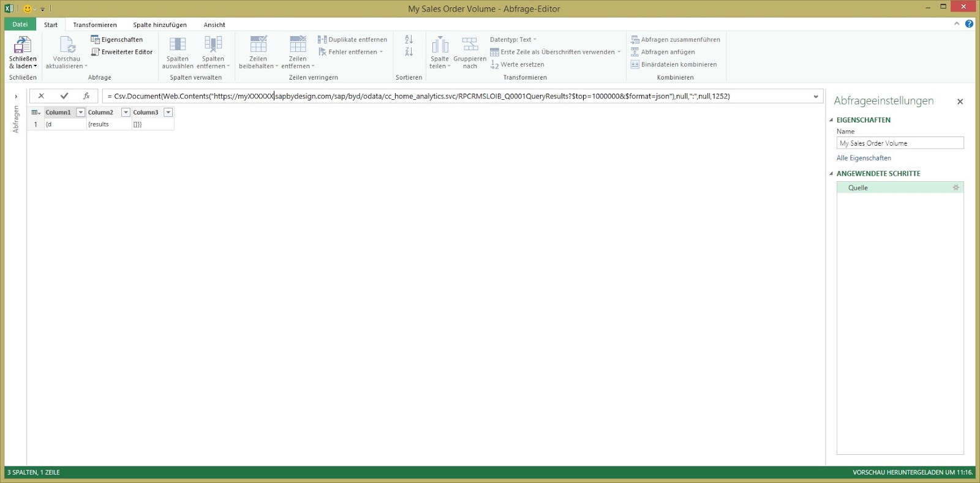Image resolution: width=980 pixels, height=483 pixels.
Task: Cancel formula edit with X button
Action: pyautogui.click(x=41, y=96)
